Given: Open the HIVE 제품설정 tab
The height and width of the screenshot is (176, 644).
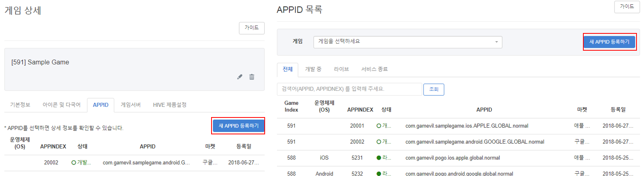Looking at the screenshot, I should 170,105.
